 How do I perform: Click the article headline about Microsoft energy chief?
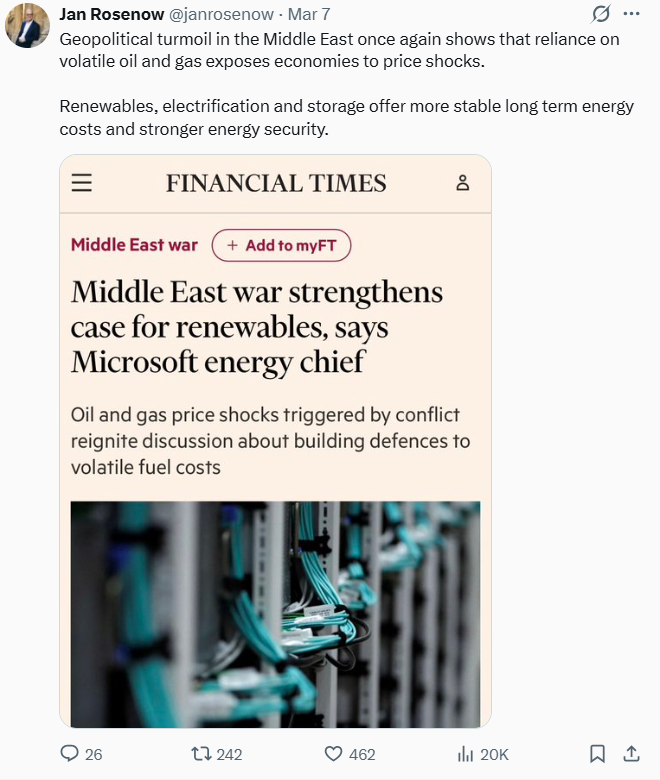click(257, 327)
